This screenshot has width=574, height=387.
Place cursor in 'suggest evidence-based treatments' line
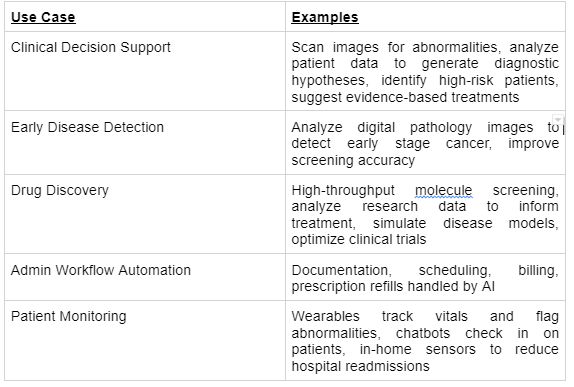tap(405, 97)
